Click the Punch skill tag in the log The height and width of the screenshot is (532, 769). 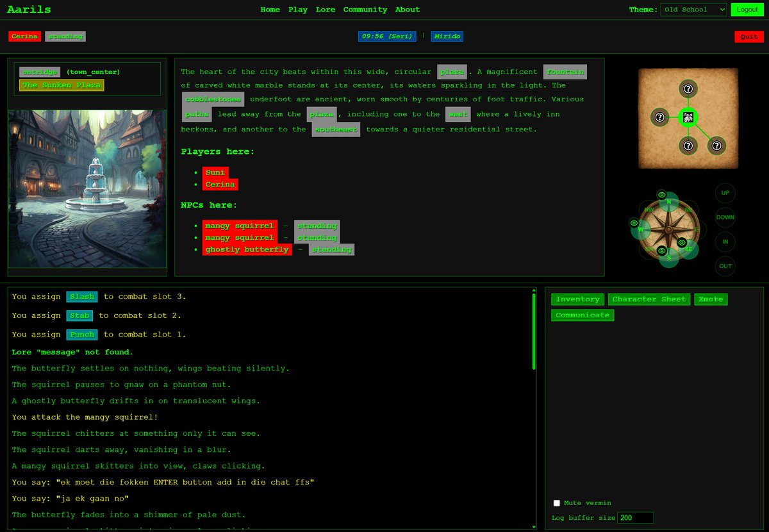[82, 335]
